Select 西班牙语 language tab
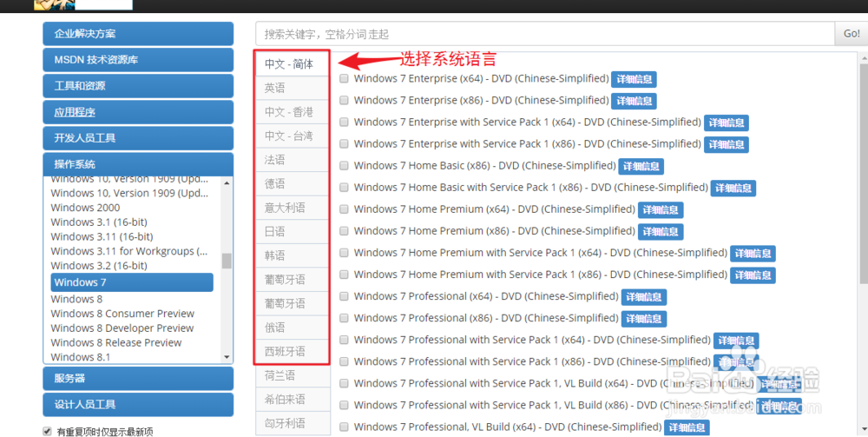The height and width of the screenshot is (437, 868). (x=292, y=351)
